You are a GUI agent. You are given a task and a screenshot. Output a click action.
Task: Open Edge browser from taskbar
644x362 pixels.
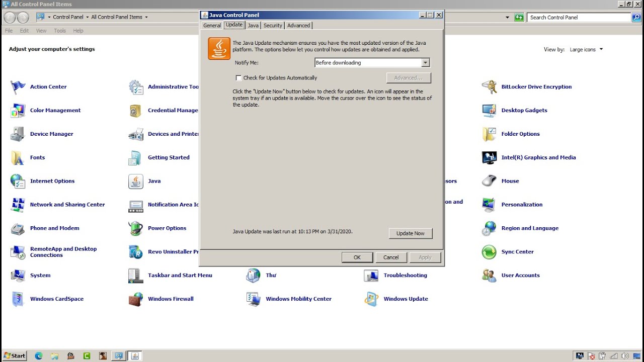coord(39,356)
